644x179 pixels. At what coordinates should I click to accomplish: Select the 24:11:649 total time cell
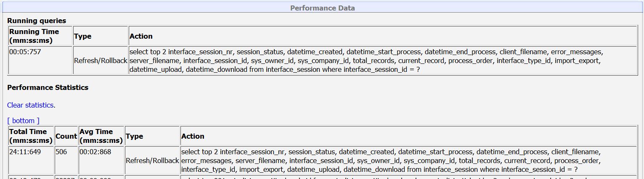coord(31,161)
